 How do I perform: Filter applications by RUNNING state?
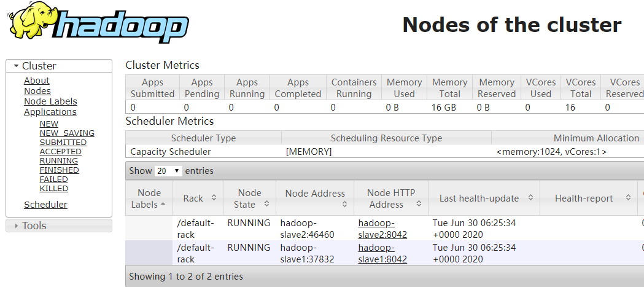(59, 161)
